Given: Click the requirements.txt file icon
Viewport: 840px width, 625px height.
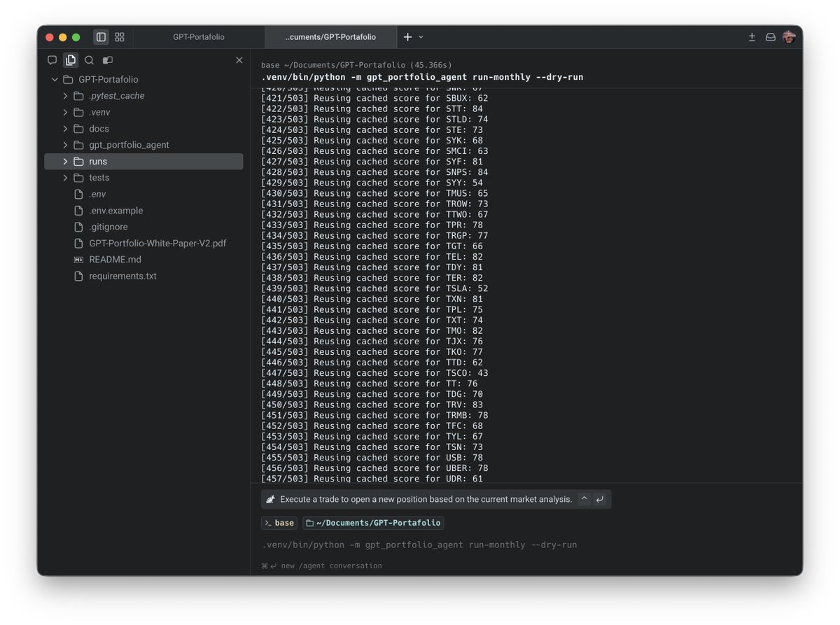Looking at the screenshot, I should 78,276.
